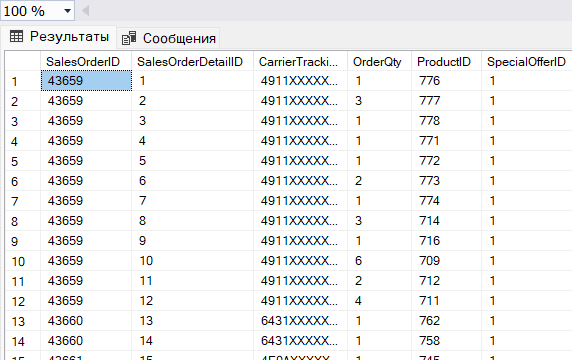The height and width of the screenshot is (360, 572).
Task: Switch to the Сообщения tab
Action: [x=168, y=38]
